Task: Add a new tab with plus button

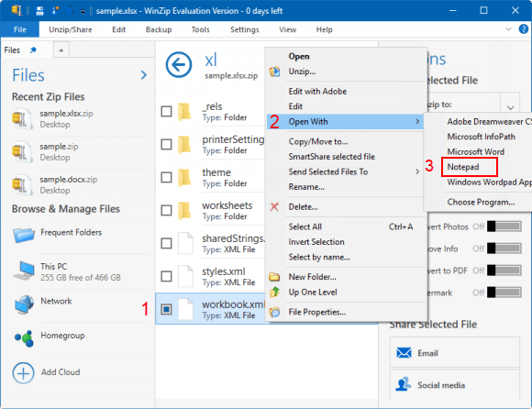Action: [61, 50]
